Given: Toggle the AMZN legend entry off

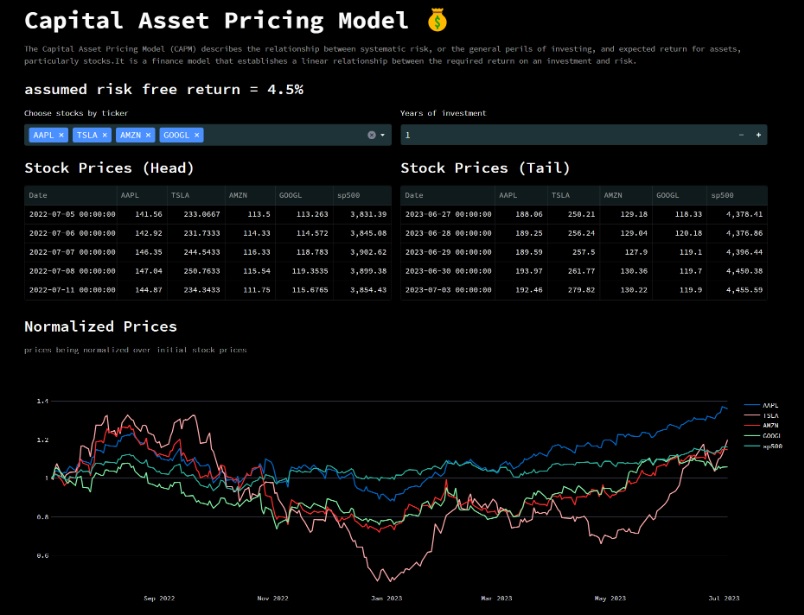Looking at the screenshot, I should point(770,425).
